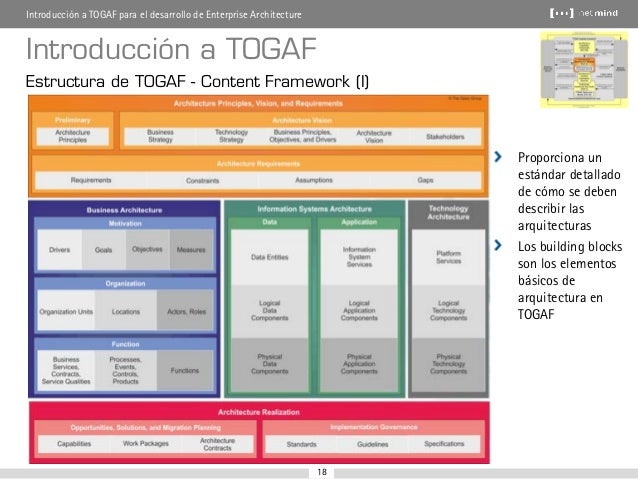The width and height of the screenshot is (638, 479).
Task: Click the 'Work Packages' box
Action: [146, 444]
